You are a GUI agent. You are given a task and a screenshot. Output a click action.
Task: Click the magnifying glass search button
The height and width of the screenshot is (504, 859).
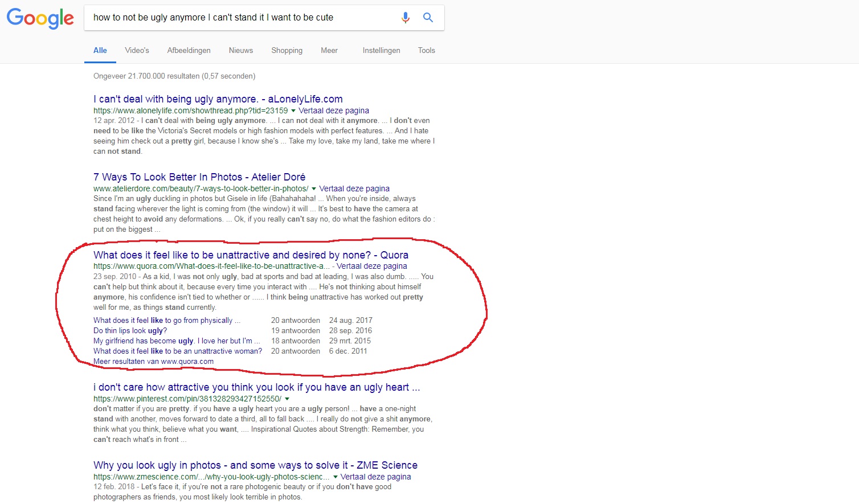coord(428,18)
